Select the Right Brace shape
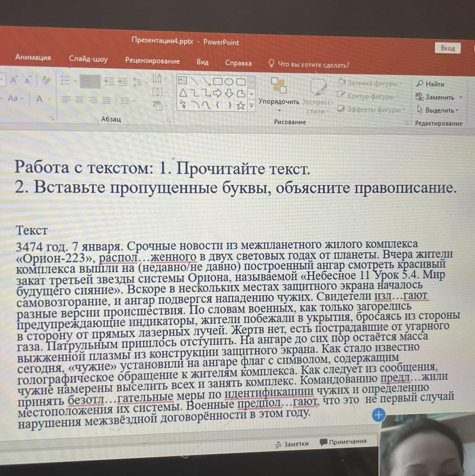The height and width of the screenshot is (476, 475). coord(229,105)
